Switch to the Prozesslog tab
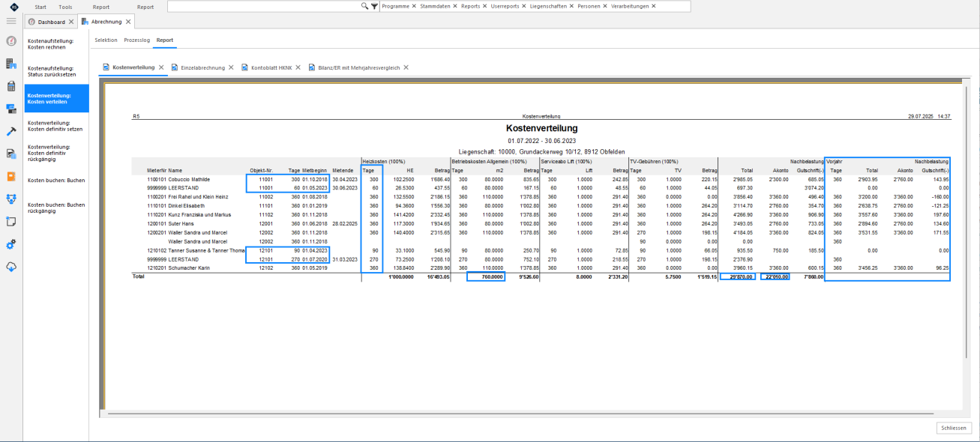980x442 pixels. [136, 39]
